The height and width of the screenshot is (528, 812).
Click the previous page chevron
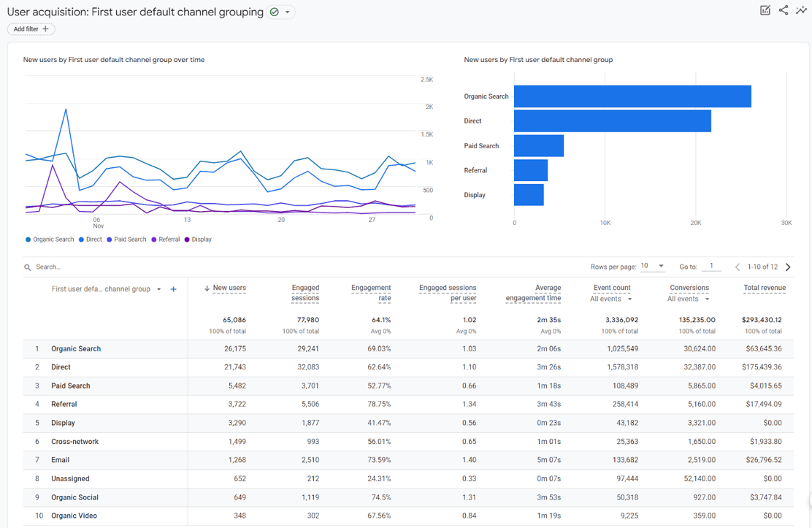(737, 267)
